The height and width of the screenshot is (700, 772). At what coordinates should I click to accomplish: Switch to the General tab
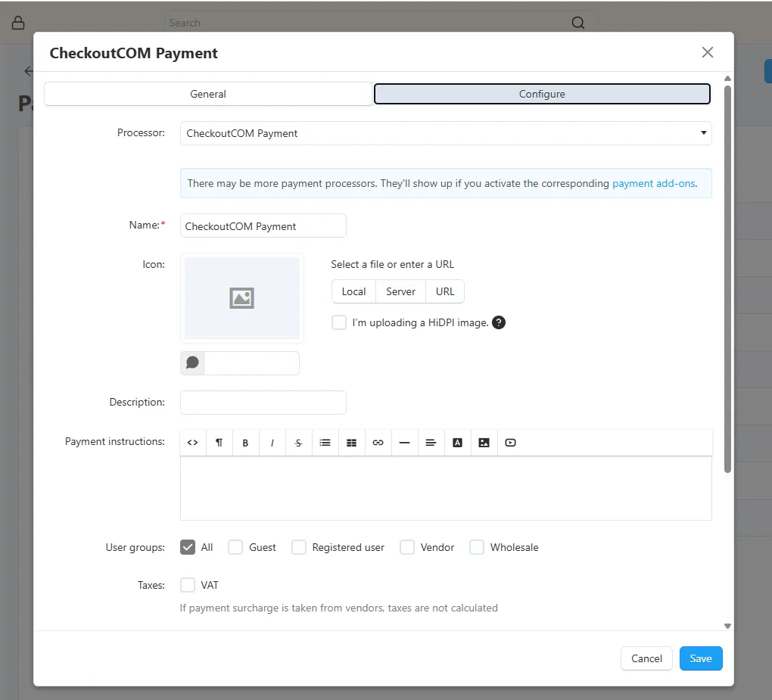pos(208,94)
